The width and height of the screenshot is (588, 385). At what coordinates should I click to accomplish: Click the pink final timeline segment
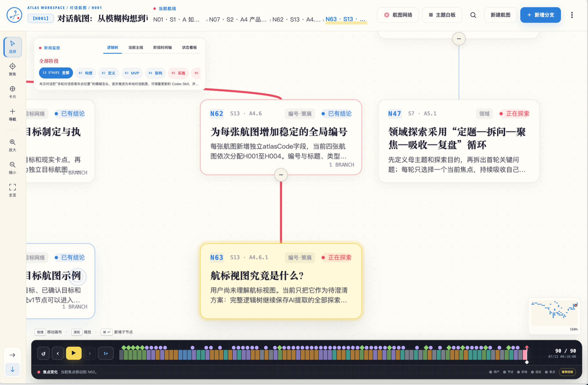coord(524,355)
